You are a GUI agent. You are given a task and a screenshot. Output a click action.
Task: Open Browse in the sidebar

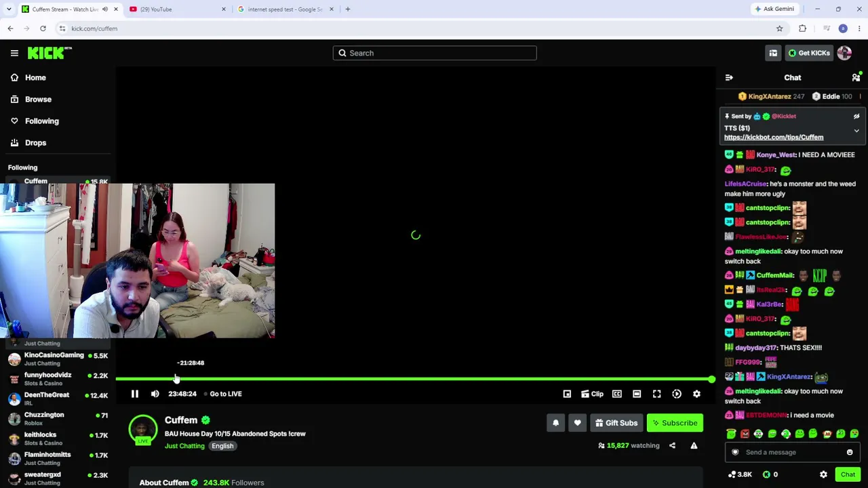(38, 99)
